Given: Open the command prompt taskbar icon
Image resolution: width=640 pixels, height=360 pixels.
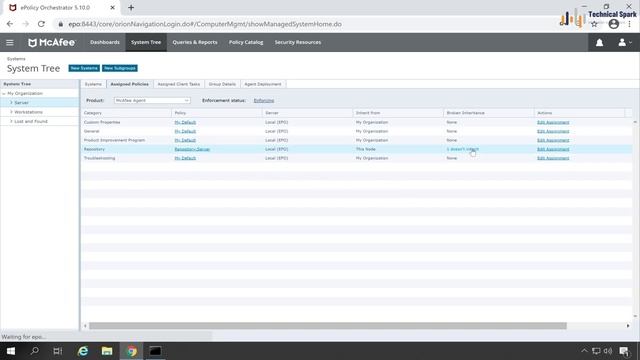Looking at the screenshot, I should point(155,351).
